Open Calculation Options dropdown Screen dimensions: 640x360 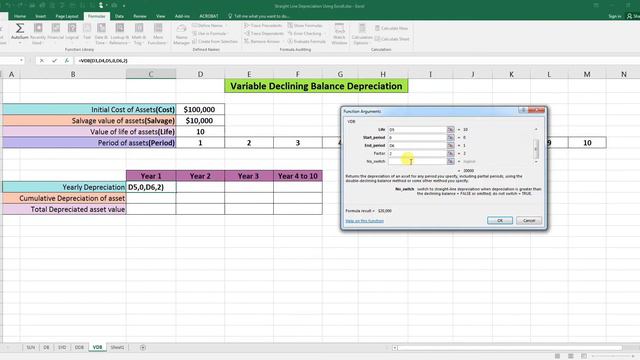point(362,34)
